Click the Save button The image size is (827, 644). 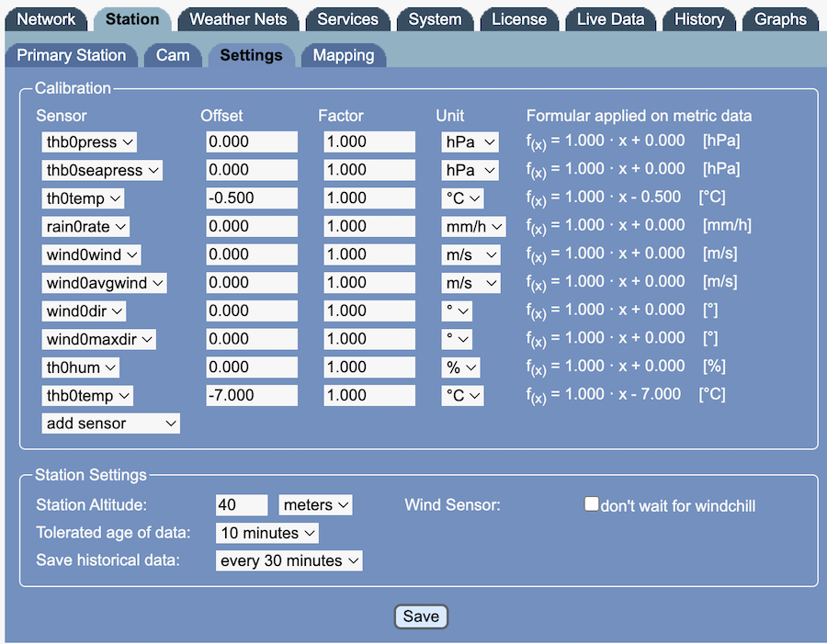[x=421, y=616]
